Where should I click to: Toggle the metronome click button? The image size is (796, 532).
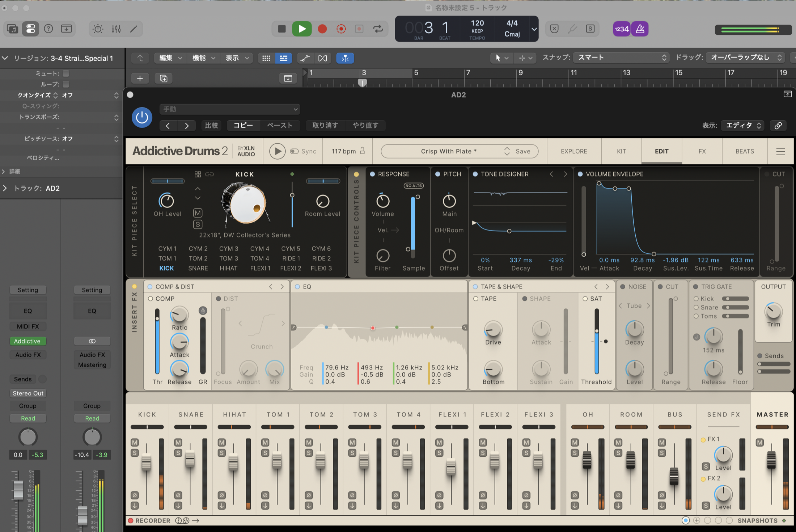coord(640,29)
